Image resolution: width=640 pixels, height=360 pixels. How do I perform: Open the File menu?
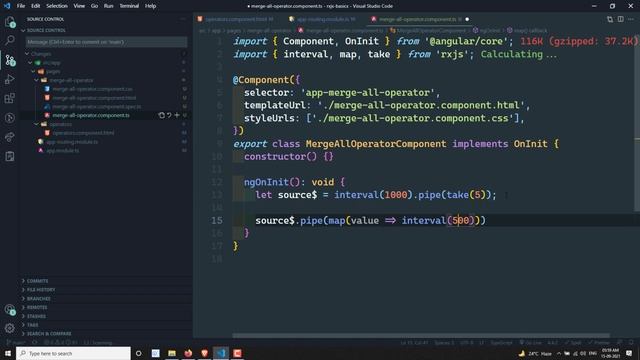pos(21,6)
